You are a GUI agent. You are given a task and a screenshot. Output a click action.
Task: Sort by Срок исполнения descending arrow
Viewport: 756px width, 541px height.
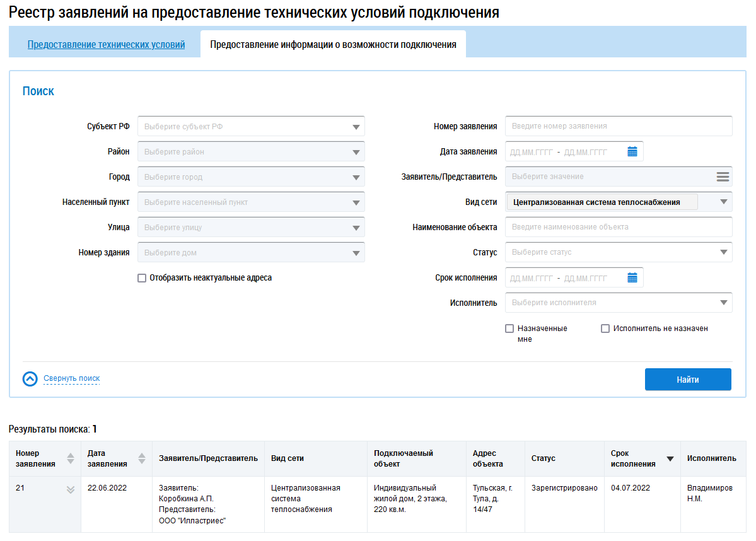[x=670, y=459]
